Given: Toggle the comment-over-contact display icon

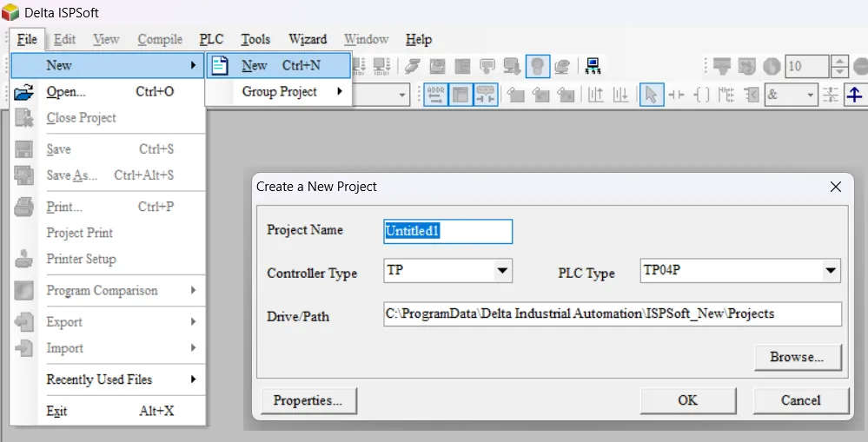Looking at the screenshot, I should click(486, 95).
